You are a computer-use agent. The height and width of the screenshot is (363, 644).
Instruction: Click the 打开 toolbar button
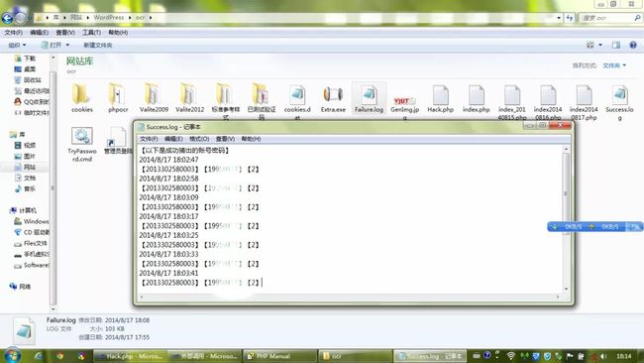click(52, 45)
